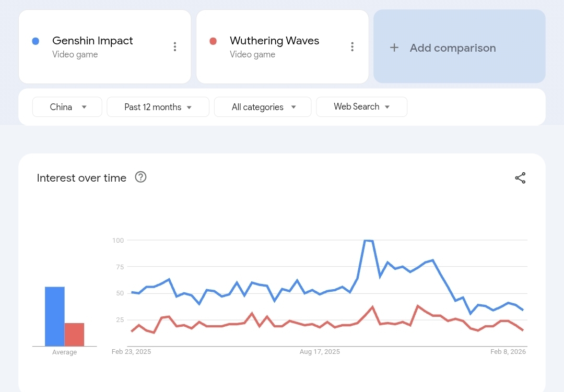Open the China region dropdown

point(67,107)
